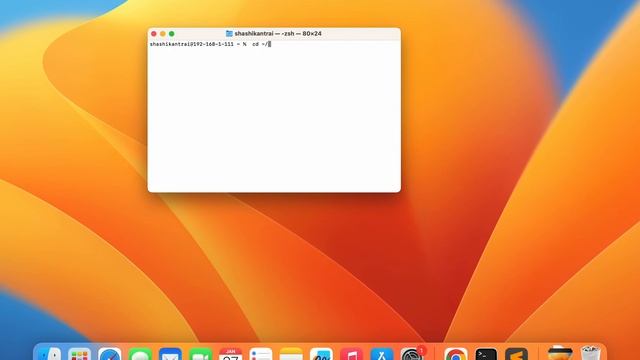Click the 'shashikantrai — -zsh — 80×24' title
640x360 pixels.
click(278, 33)
